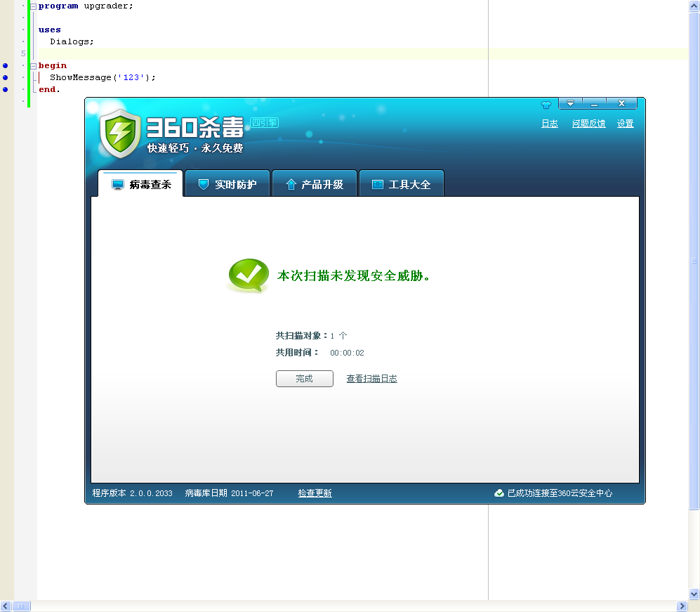Image resolution: width=700 pixels, height=612 pixels.
Task: Close the 360 antivirus window
Action: [621, 103]
